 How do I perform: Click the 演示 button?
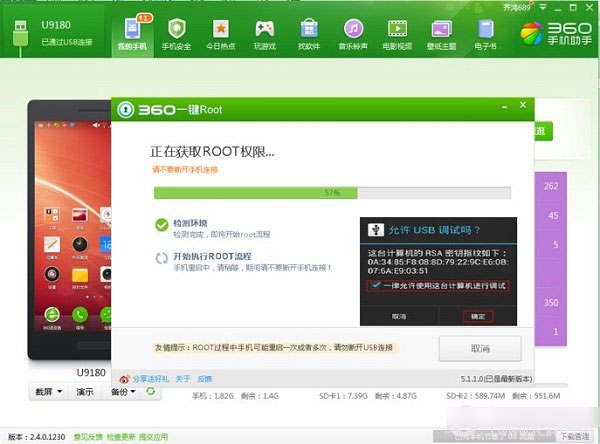click(85, 392)
